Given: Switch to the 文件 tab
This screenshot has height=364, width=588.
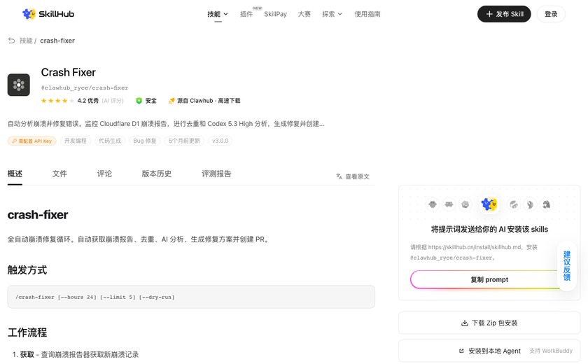Looking at the screenshot, I should click(59, 174).
